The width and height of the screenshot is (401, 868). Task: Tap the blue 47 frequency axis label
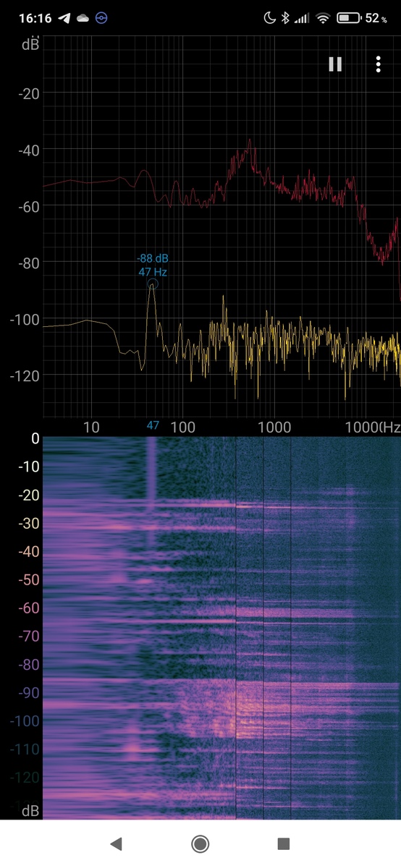[x=153, y=425]
